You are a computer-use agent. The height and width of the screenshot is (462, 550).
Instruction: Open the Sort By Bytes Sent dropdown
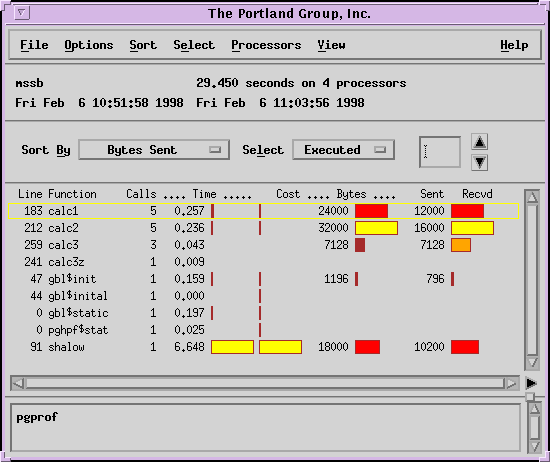pyautogui.click(x=154, y=150)
